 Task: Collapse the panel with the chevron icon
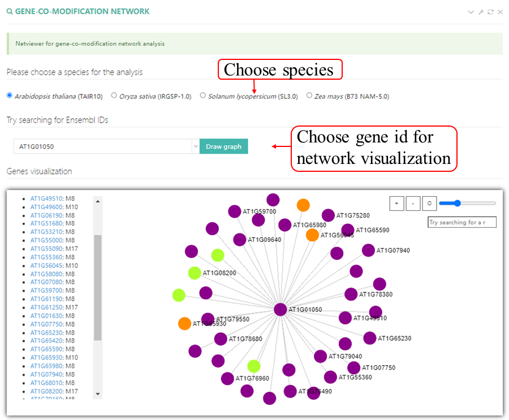(471, 12)
